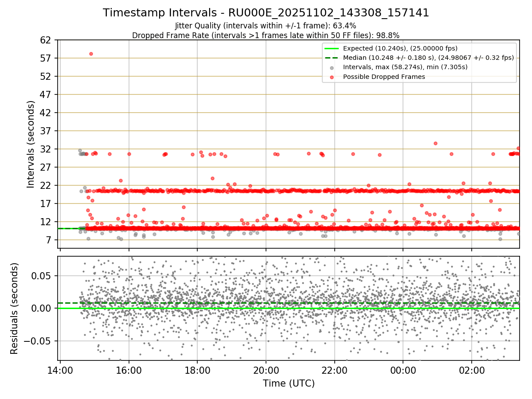The width and height of the screenshot is (532, 399).
Task: Click the 20:00 x-axis tick label
Action: (266, 369)
